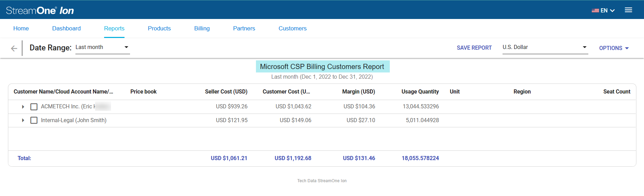Click seller cost USD $121.95
644x196 pixels.
pyautogui.click(x=232, y=120)
